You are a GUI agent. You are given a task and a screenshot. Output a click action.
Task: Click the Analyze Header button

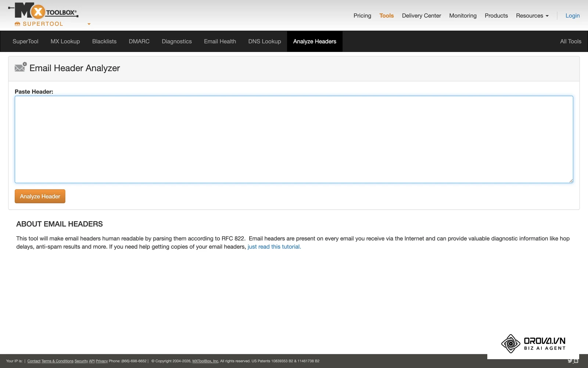tap(40, 196)
